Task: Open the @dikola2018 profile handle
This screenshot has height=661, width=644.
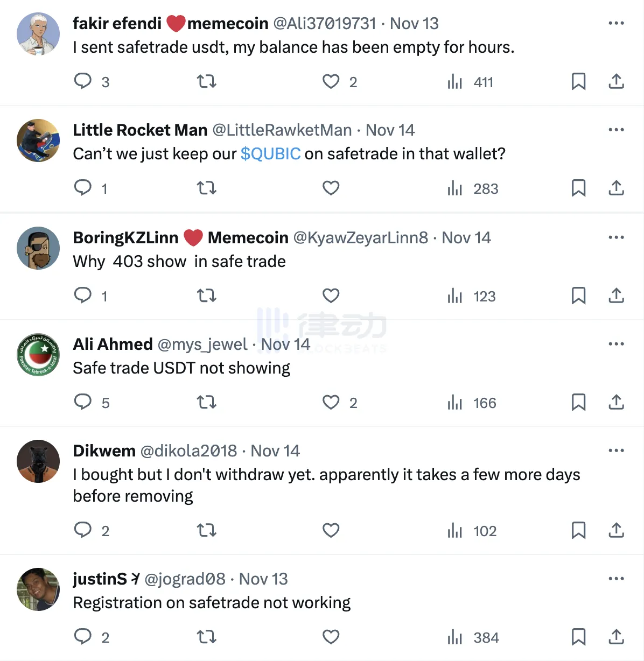Action: pyautogui.click(x=188, y=451)
